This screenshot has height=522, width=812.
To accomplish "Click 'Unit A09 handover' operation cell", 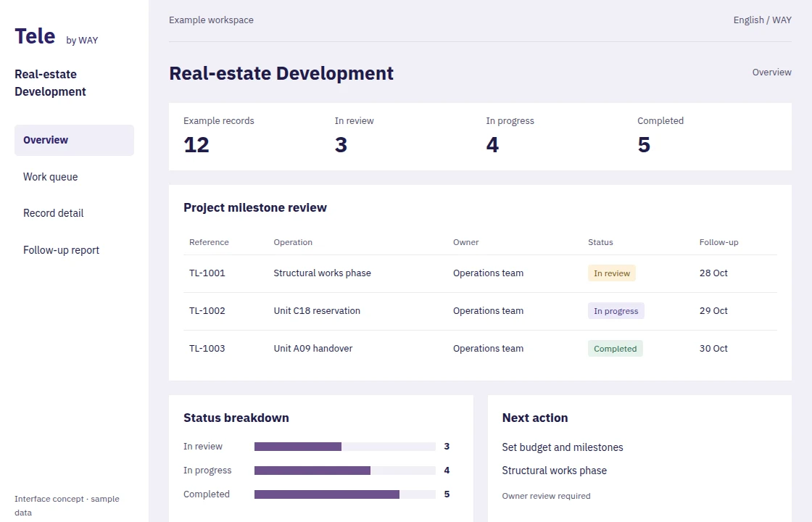I will [x=312, y=349].
